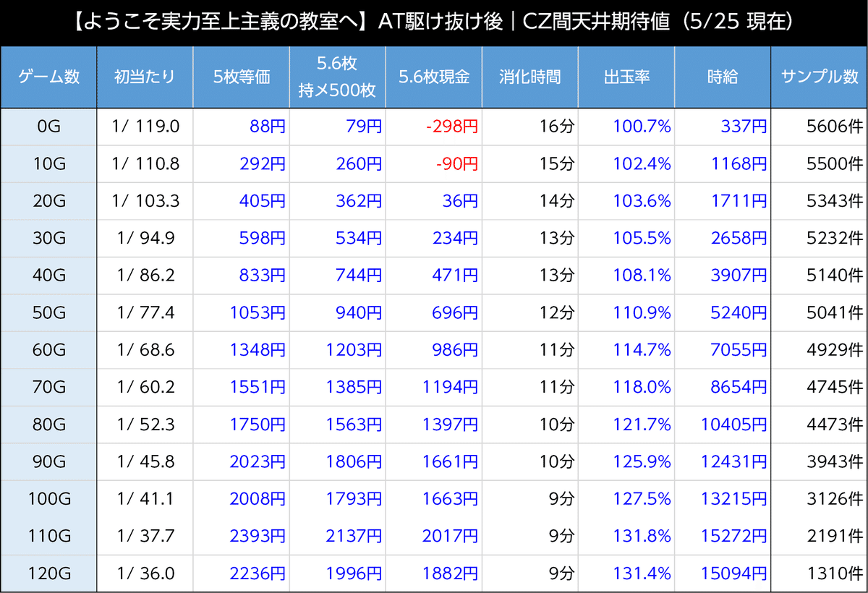Screen dimensions: 868x593
Task: Click the 114.7% payout cell
Action: [x=626, y=350]
